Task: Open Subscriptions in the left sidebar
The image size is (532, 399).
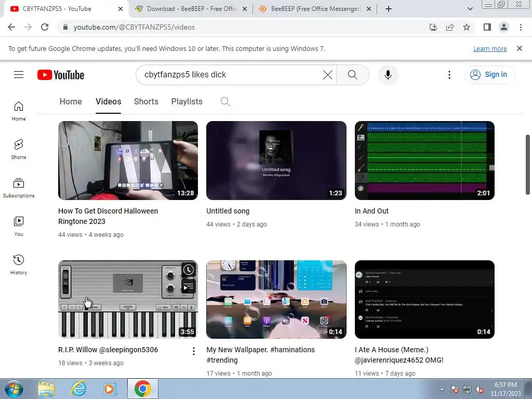Action: tap(19, 188)
